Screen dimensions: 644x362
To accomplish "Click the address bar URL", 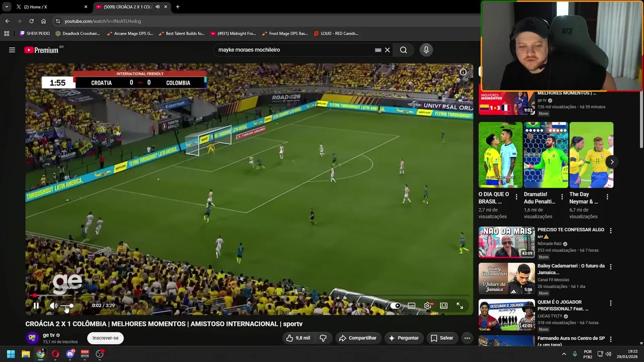I will tap(103, 21).
